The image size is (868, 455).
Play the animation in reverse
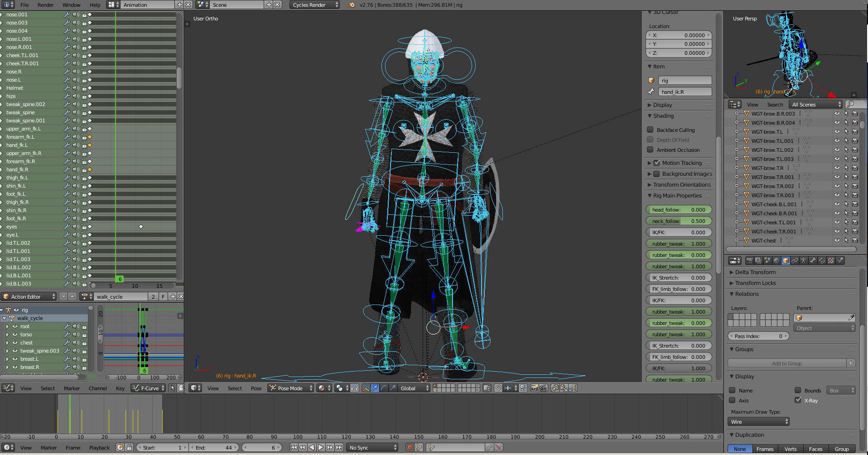coord(312,447)
